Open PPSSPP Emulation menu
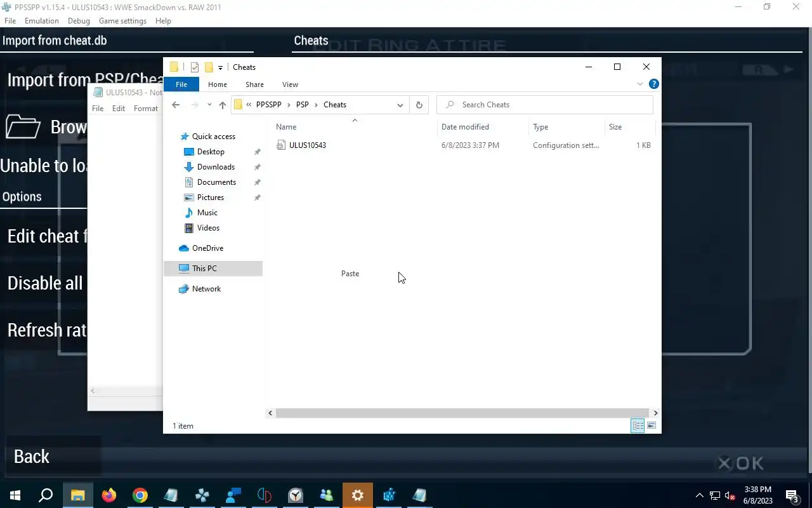The height and width of the screenshot is (508, 812). [x=42, y=21]
